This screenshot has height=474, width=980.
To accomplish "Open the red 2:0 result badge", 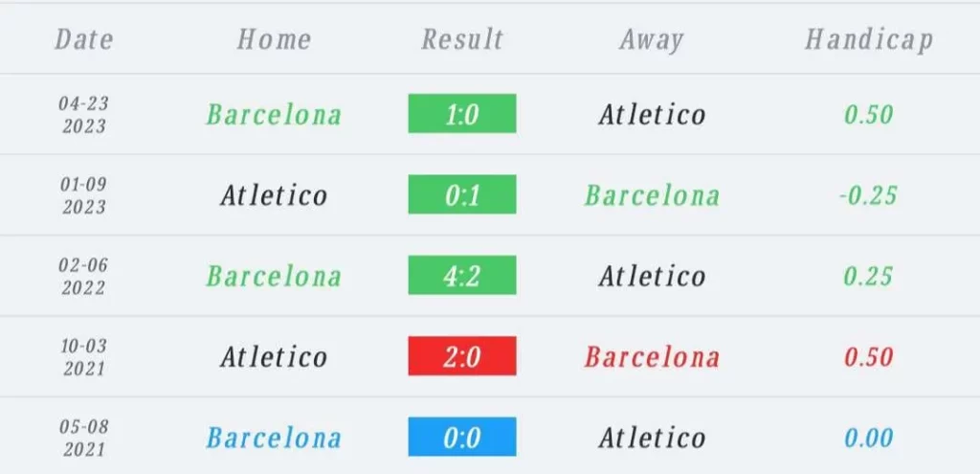I will pos(462,356).
